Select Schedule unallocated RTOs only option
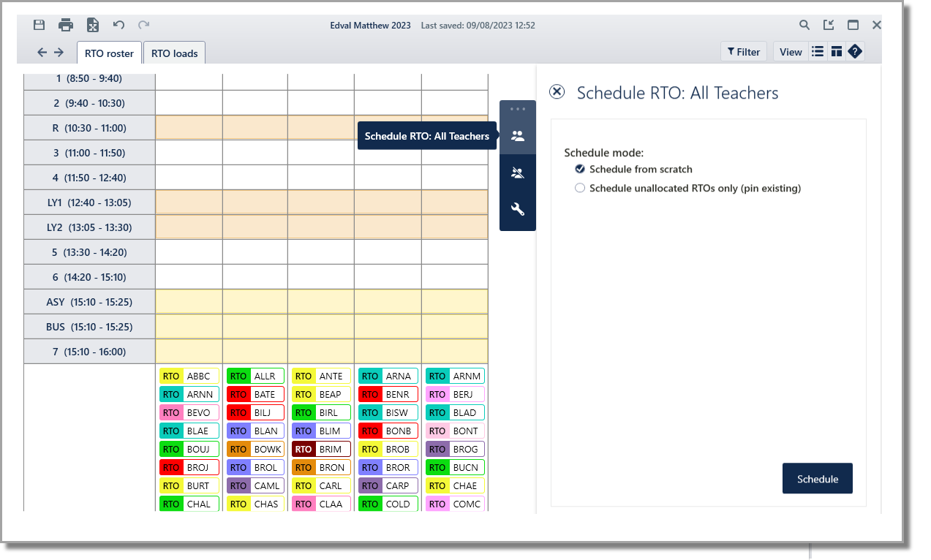931x560 pixels. click(687, 188)
